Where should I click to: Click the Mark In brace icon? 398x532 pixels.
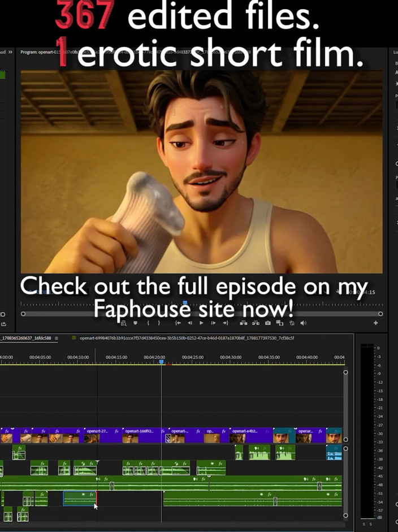[148, 323]
